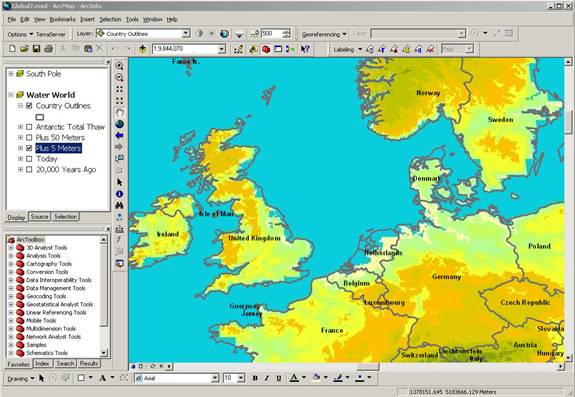Image resolution: width=575 pixels, height=397 pixels.
Task: Switch to the Search tab in ArcToolbox
Action: (65, 364)
